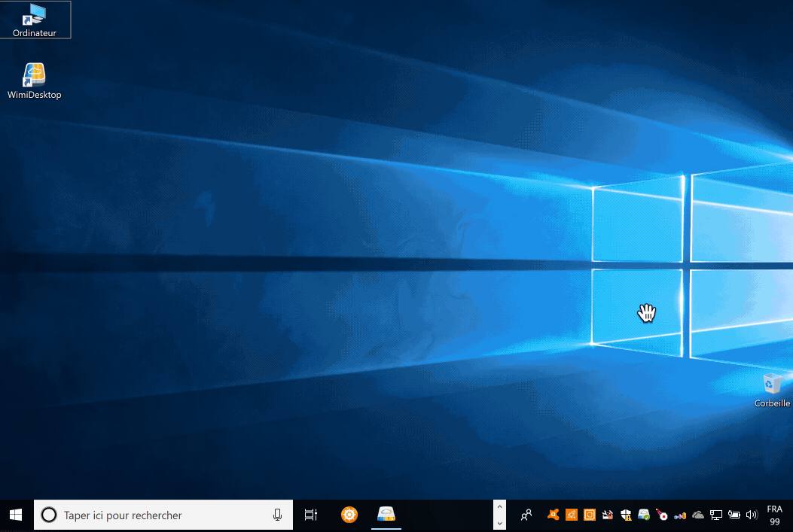
Task: Switch to the WimiDesktop taskbar app
Action: click(386, 515)
